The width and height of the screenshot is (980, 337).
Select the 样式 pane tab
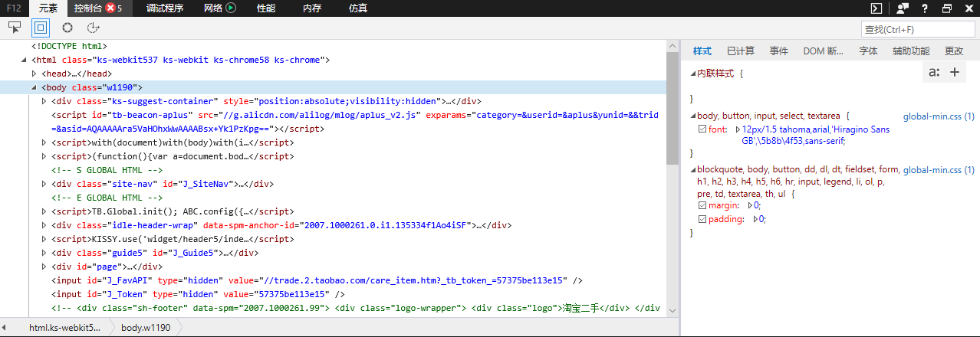coord(702,51)
